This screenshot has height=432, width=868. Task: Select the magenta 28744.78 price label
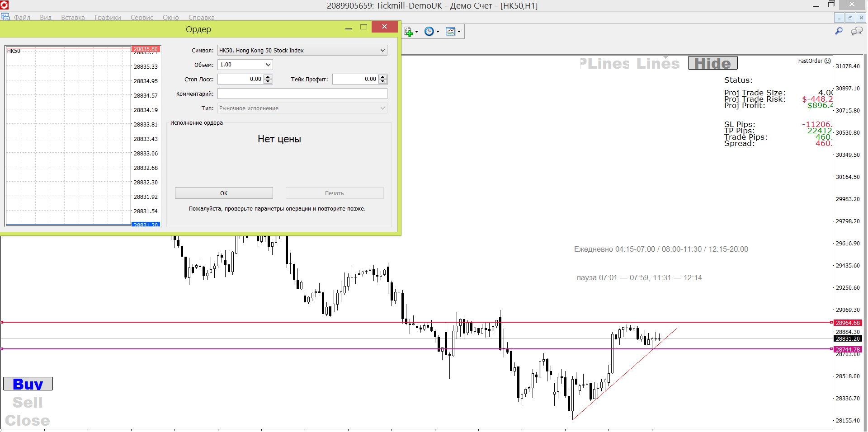tap(848, 349)
